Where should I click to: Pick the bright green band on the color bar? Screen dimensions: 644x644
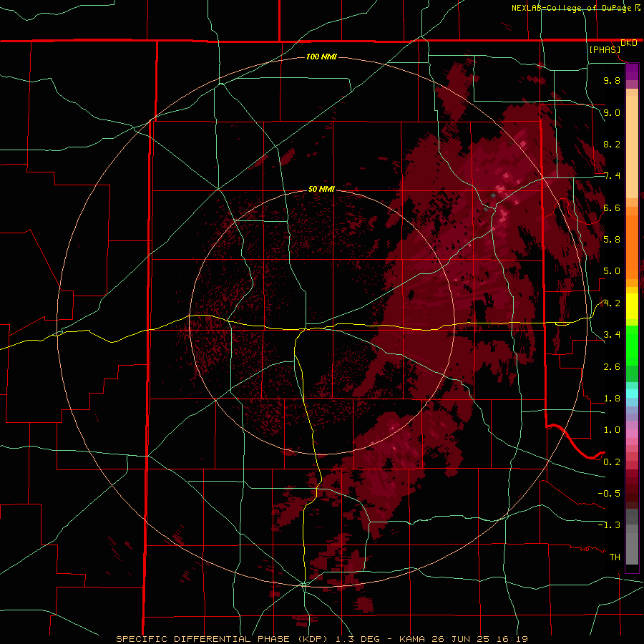click(x=632, y=345)
